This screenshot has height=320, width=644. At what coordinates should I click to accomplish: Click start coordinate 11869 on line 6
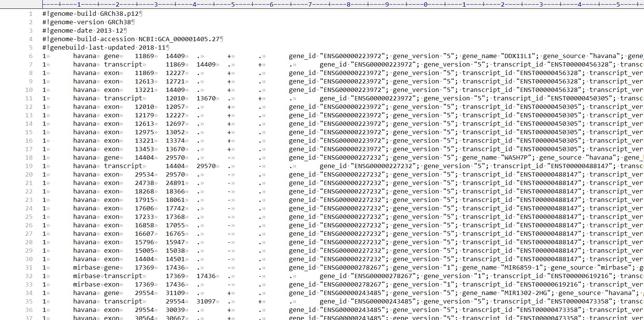(144, 56)
